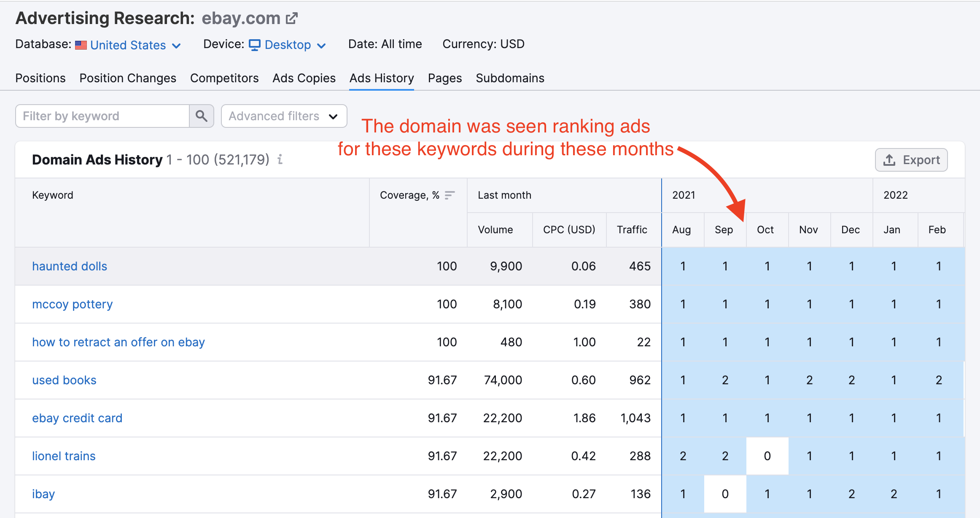The image size is (980, 518).
Task: Open the mccoy pottery keyword link
Action: point(73,304)
